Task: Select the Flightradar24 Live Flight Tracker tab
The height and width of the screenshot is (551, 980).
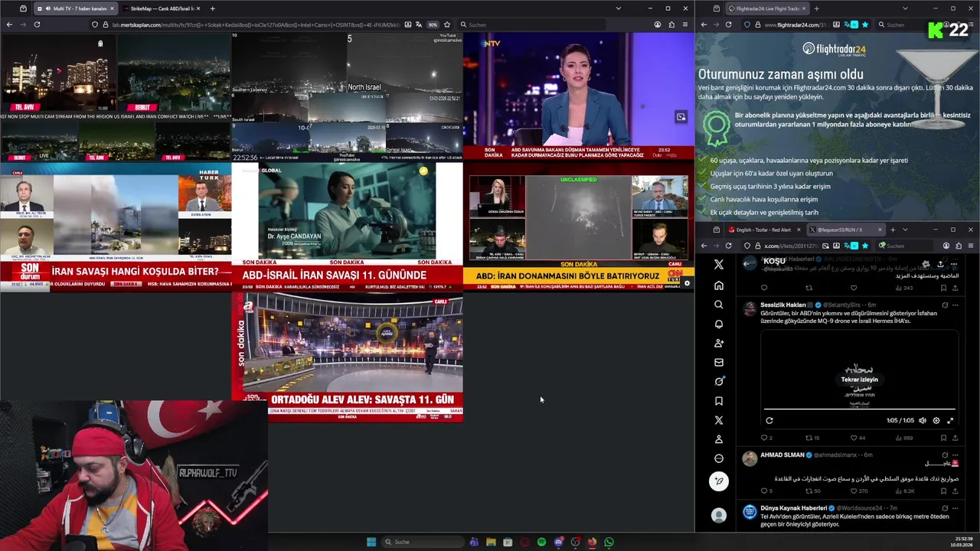Action: (768, 8)
